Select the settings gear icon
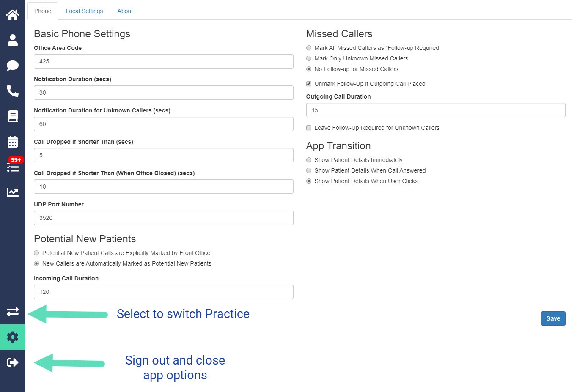The image size is (574, 392). (13, 337)
